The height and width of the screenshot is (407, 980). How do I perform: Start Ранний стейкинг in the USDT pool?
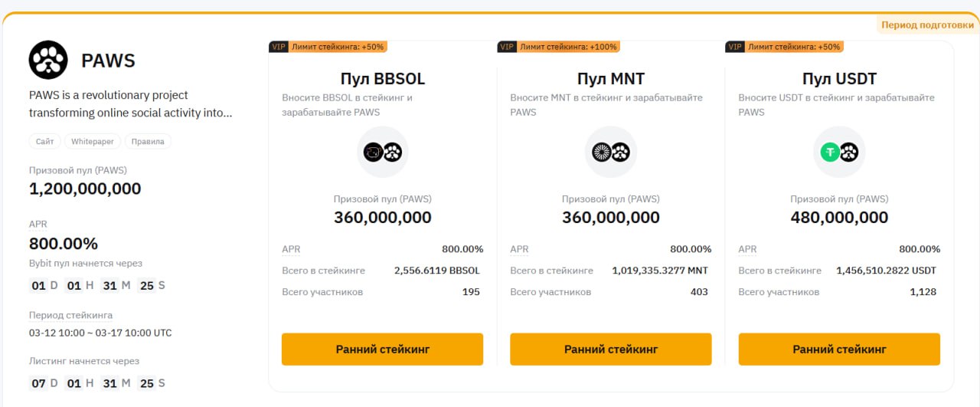839,349
